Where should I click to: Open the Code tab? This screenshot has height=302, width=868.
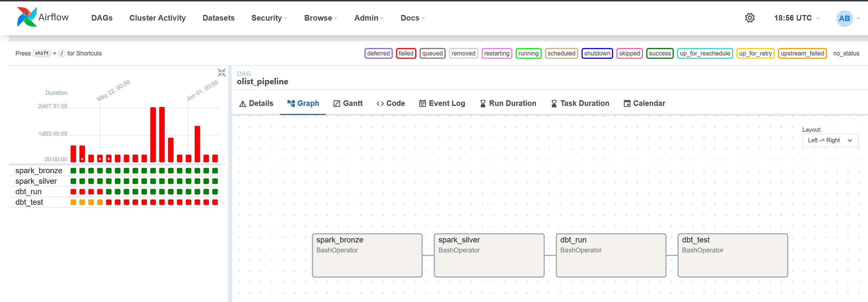point(391,104)
